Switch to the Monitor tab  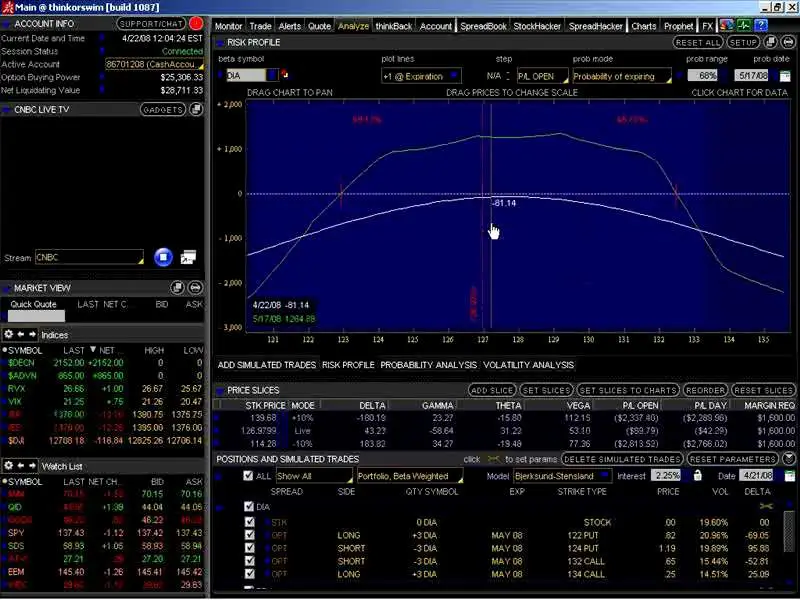point(228,26)
